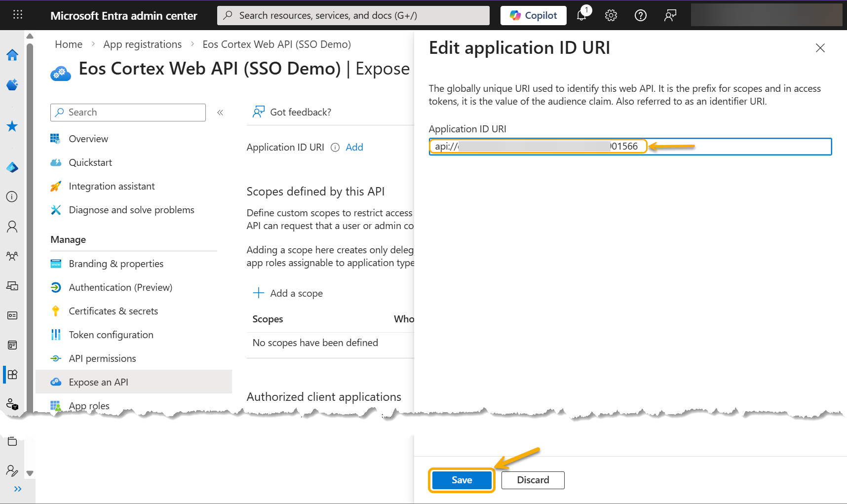Click Got feedback? link
847x504 pixels.
[x=292, y=112]
